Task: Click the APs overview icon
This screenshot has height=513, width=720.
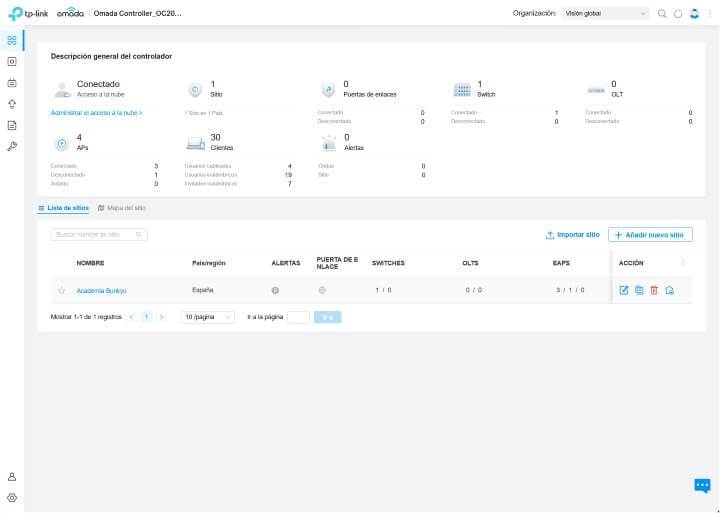Action: [62, 143]
